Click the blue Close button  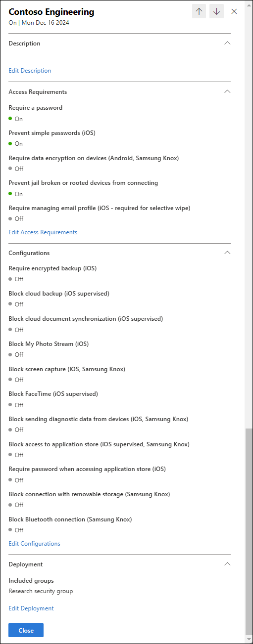point(26,630)
